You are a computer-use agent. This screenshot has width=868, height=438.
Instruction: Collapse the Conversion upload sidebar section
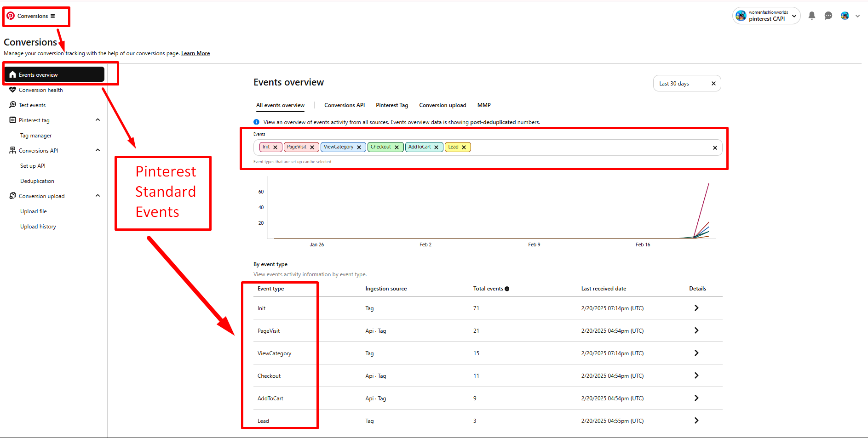tap(98, 196)
